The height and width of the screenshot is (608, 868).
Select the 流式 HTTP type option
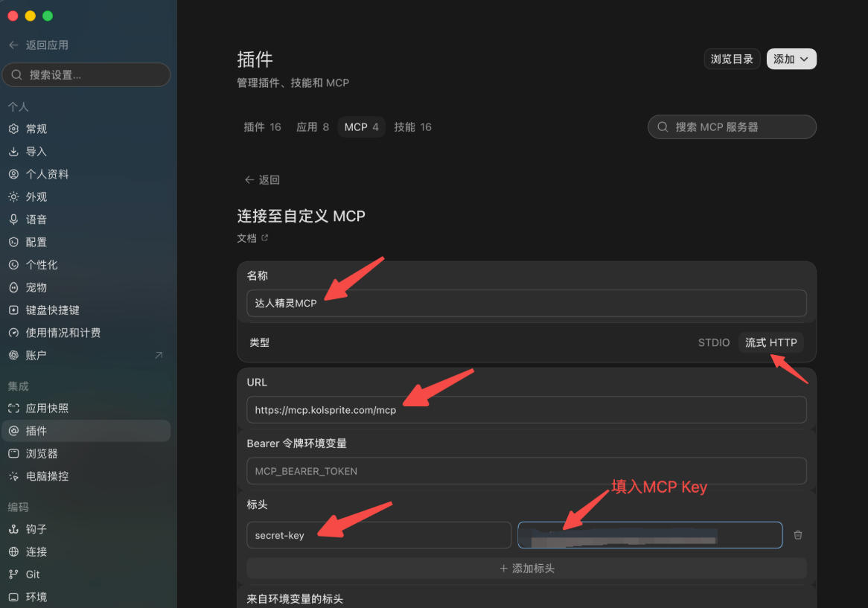771,342
